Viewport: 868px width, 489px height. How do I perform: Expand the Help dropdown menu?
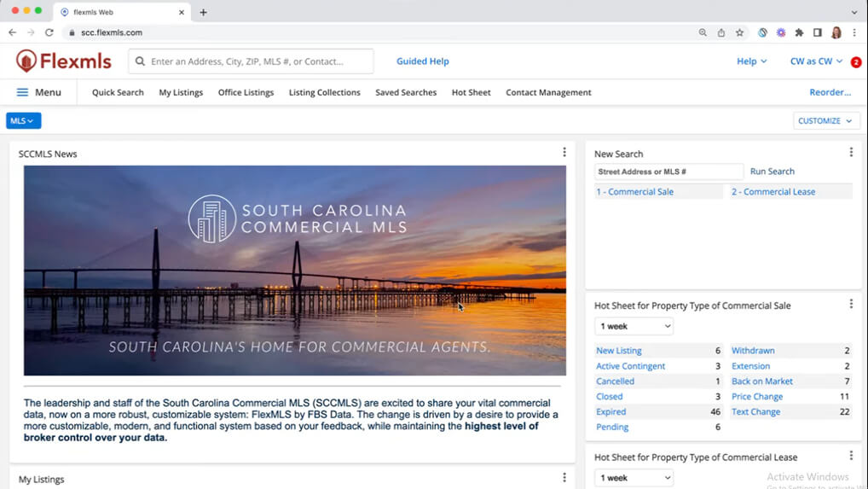(751, 61)
